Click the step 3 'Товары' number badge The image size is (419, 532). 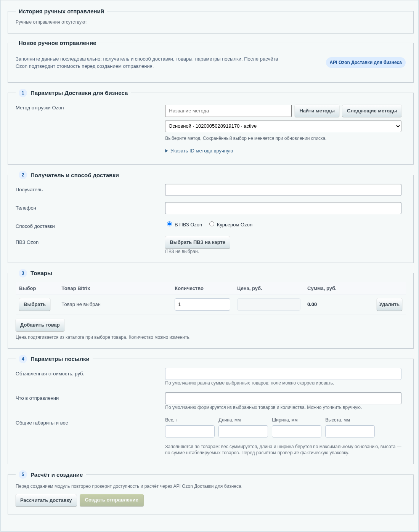pos(23,273)
